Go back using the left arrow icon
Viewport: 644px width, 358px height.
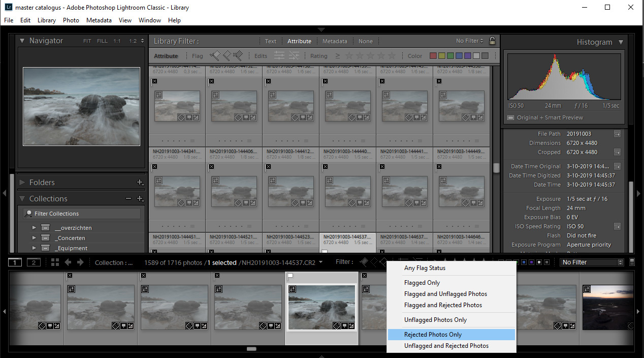pyautogui.click(x=68, y=262)
